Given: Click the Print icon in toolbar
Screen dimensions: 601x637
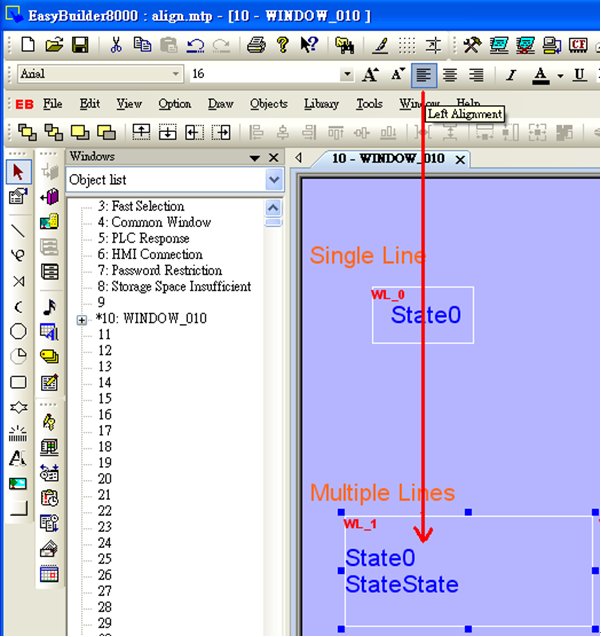Looking at the screenshot, I should point(256,45).
